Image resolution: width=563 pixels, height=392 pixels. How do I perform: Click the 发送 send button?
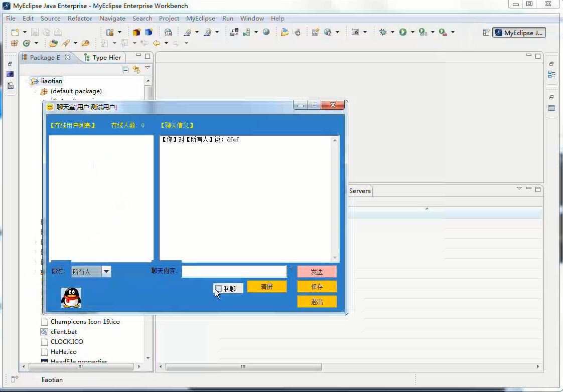click(x=317, y=272)
